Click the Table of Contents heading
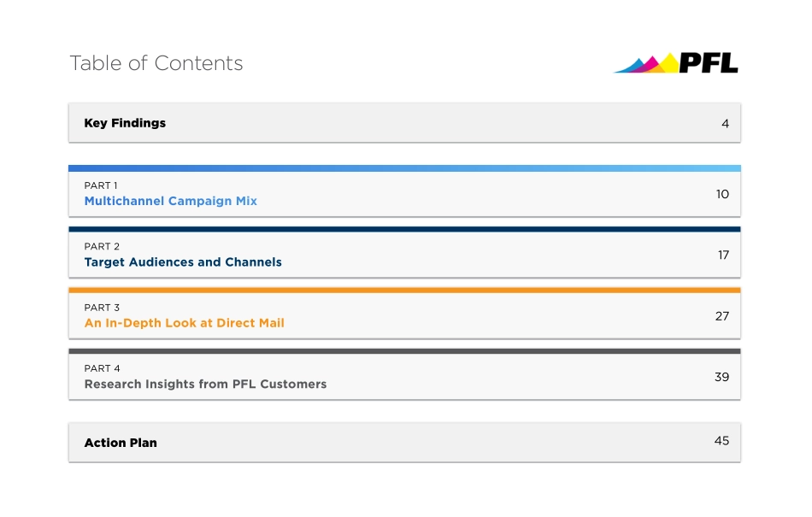Screen dimensions: 812x517 (156, 63)
